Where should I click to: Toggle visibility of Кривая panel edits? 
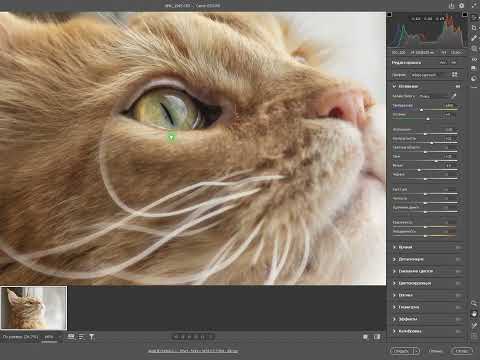[458, 247]
